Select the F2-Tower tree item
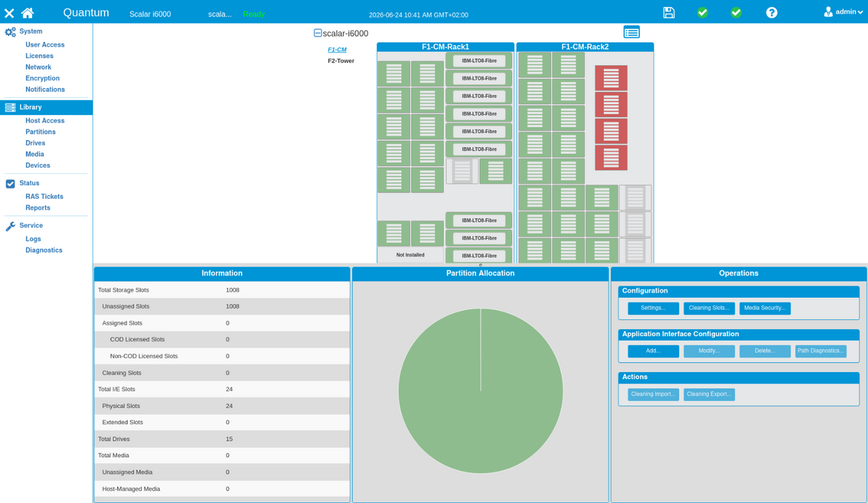 [341, 61]
